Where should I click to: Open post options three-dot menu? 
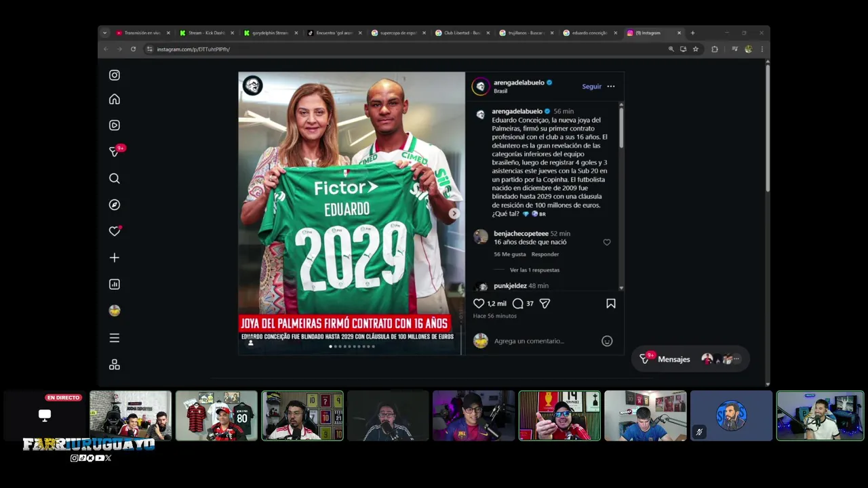611,86
